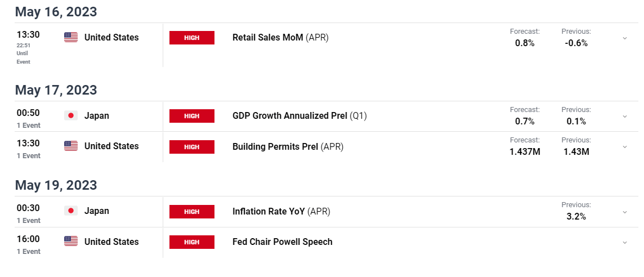The image size is (644, 277).
Task: Click the HIGH badge for Building Permits Prel
Action: pyautogui.click(x=192, y=147)
